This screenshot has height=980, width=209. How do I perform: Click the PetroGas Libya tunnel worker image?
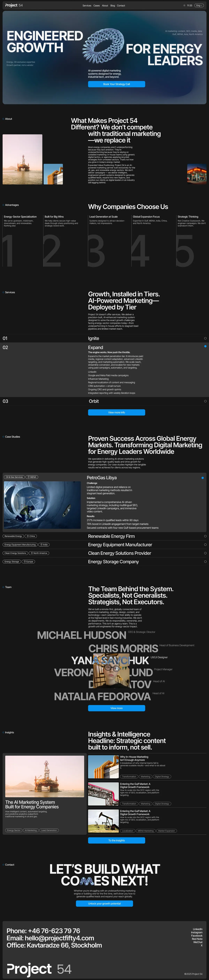point(42,505)
